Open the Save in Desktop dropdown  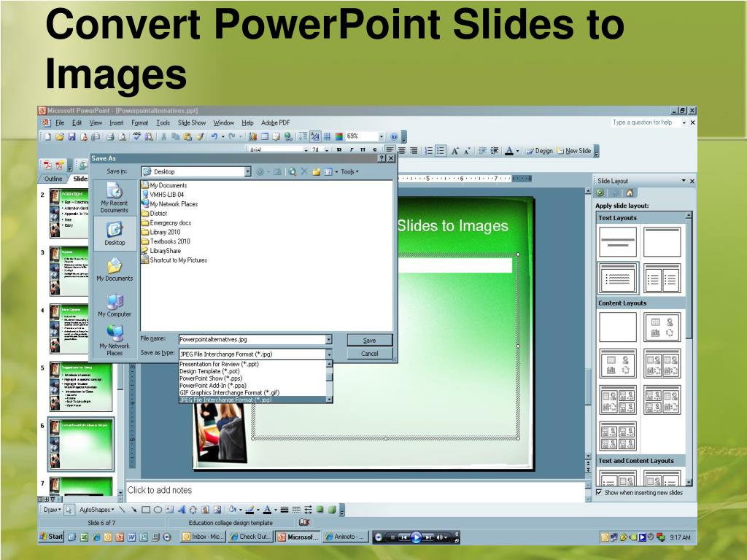[248, 171]
